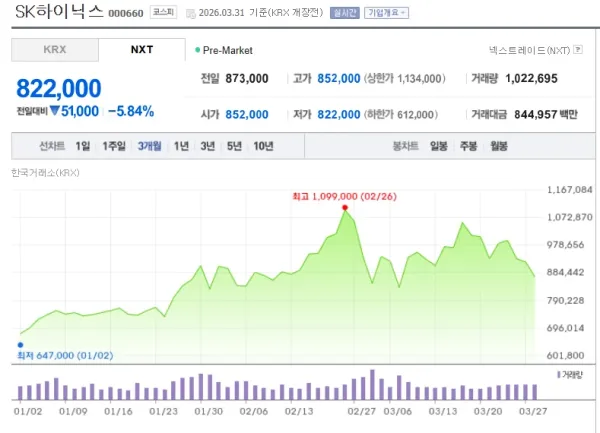This screenshot has height=433, width=600.
Task: Click the low price 822,000 next to 저가
Action: click(x=339, y=114)
